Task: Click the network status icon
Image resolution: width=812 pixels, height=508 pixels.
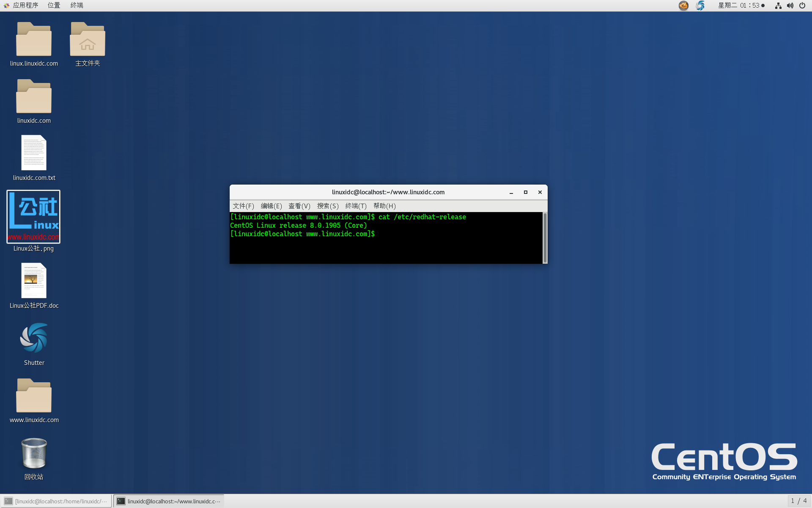Action: click(x=778, y=6)
